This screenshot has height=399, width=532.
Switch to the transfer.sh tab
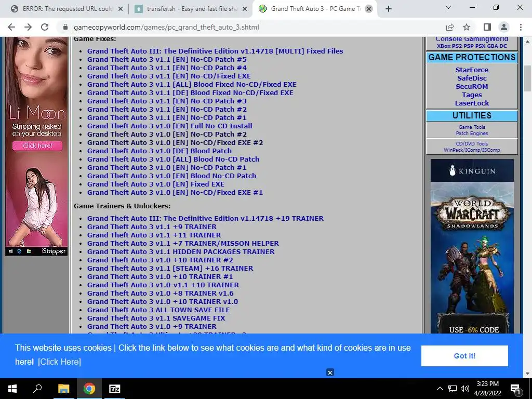point(191,9)
